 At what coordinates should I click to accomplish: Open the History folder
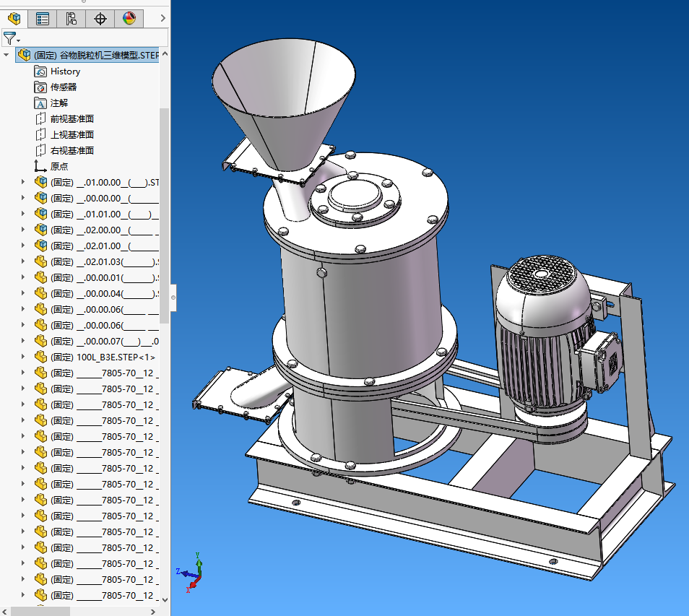65,71
